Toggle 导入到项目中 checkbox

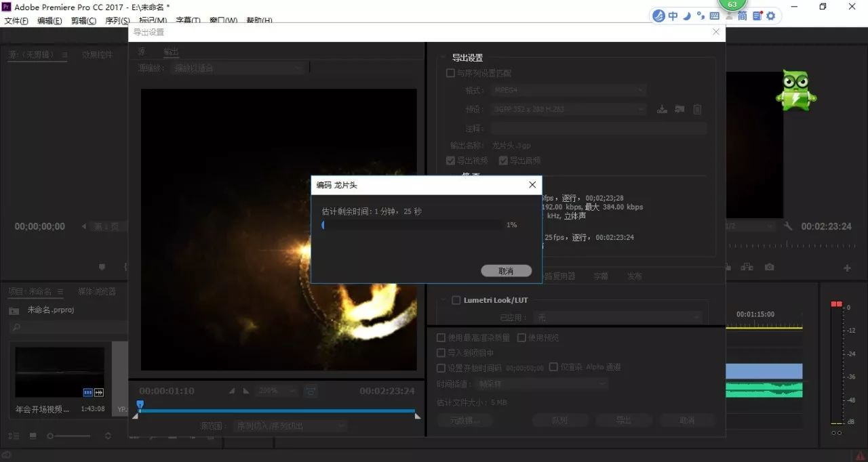pos(441,353)
